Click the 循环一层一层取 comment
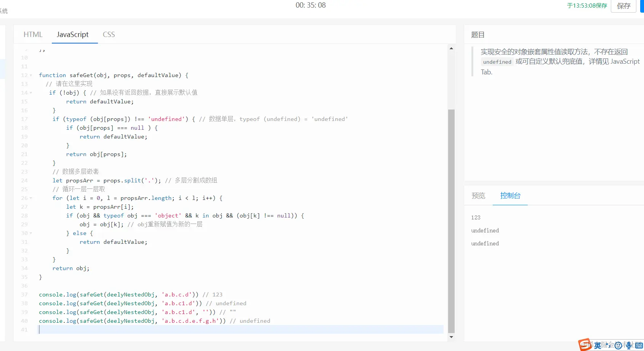This screenshot has height=351, width=644. click(78, 189)
